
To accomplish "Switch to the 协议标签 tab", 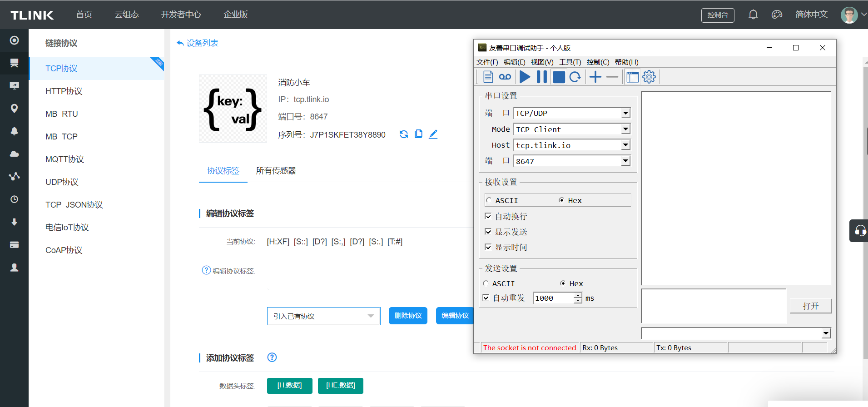I will tap(223, 170).
